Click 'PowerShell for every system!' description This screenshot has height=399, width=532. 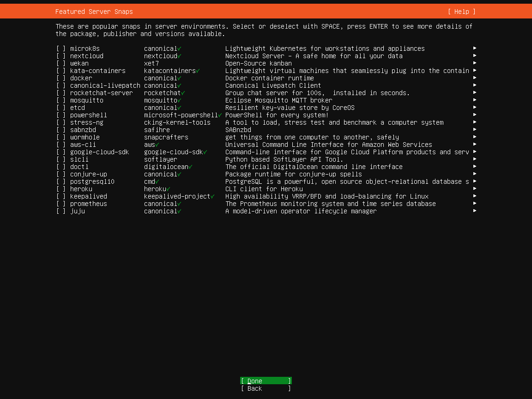click(x=277, y=115)
